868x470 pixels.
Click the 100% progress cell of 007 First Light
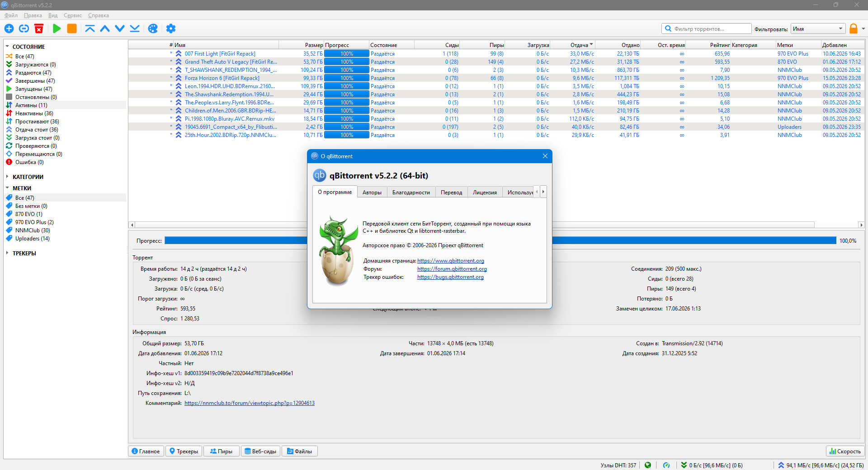click(x=347, y=54)
